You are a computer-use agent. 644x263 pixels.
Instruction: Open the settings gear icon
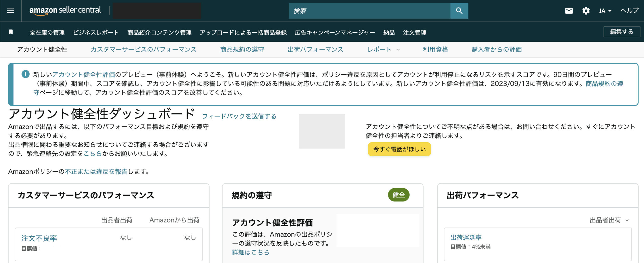point(586,11)
